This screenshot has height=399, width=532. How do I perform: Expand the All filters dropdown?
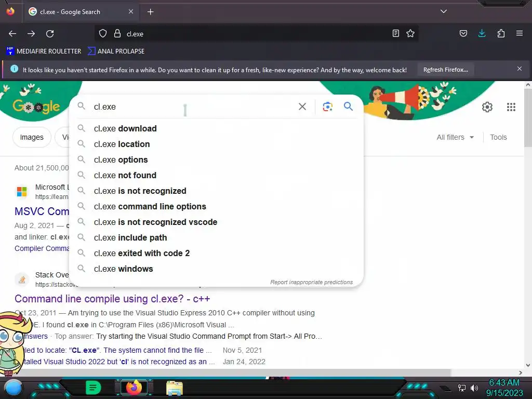(455, 137)
